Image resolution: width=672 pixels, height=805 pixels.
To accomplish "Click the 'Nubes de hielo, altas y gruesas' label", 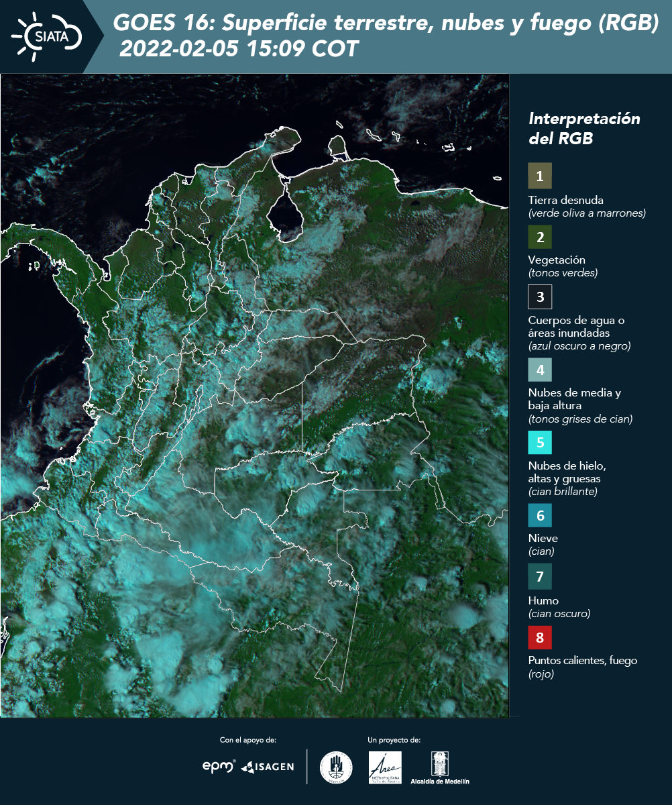I will point(567,472).
